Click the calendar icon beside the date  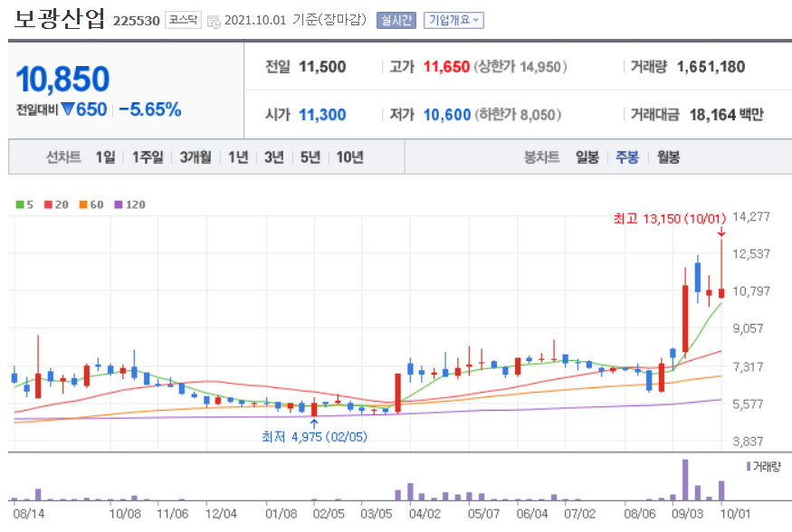[215, 21]
